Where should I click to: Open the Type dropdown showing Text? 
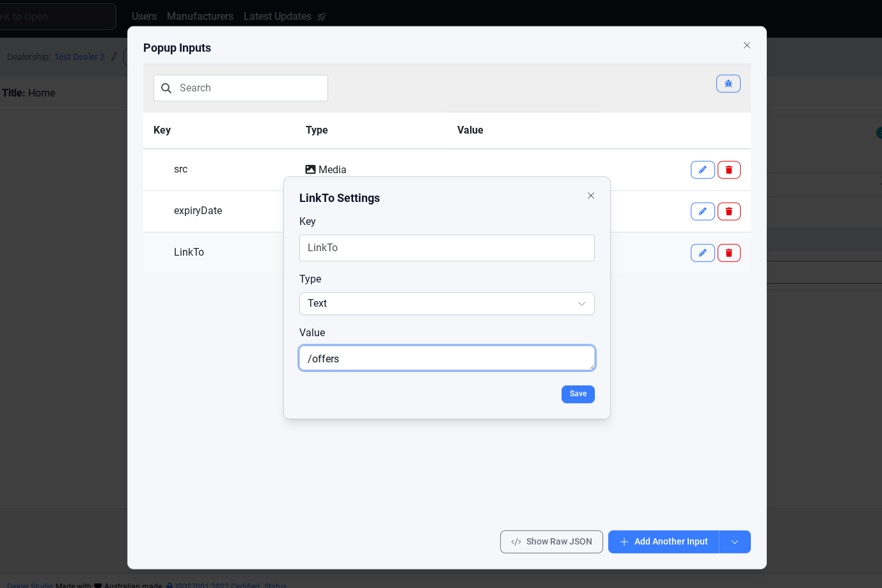coord(446,304)
